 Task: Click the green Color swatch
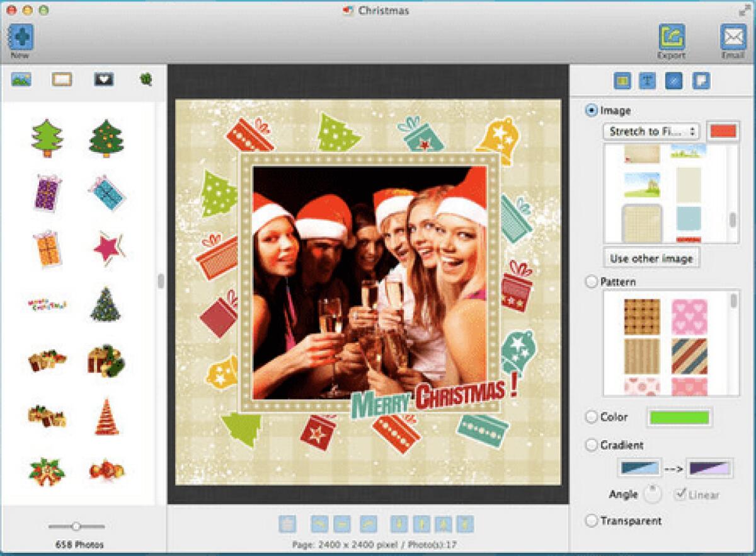[679, 417]
